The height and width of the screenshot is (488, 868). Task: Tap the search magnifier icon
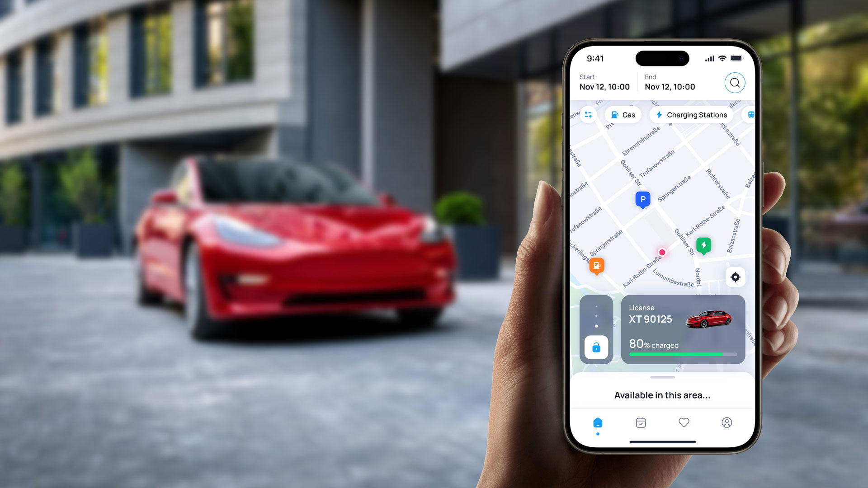pyautogui.click(x=734, y=82)
